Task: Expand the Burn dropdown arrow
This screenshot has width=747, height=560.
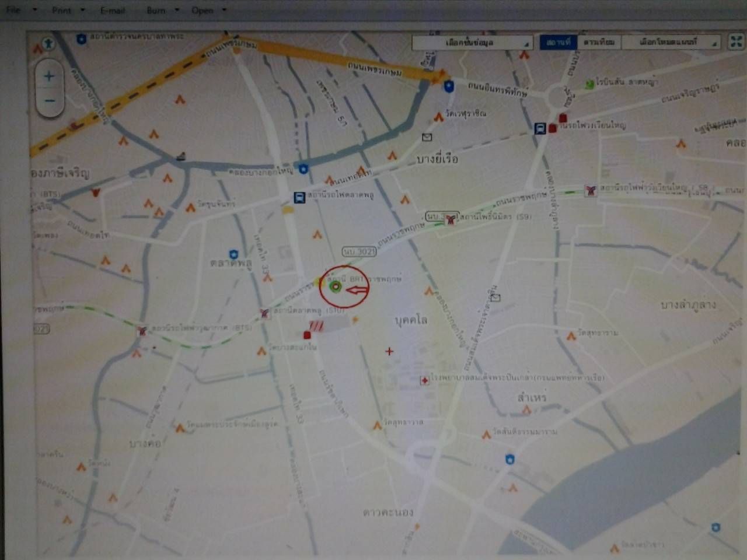Action: pos(177,10)
